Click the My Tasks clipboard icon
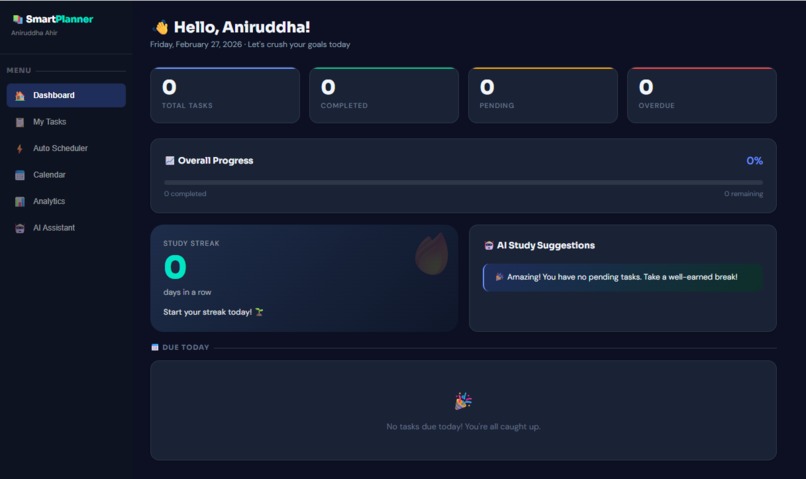The width and height of the screenshot is (806, 479). (20, 122)
